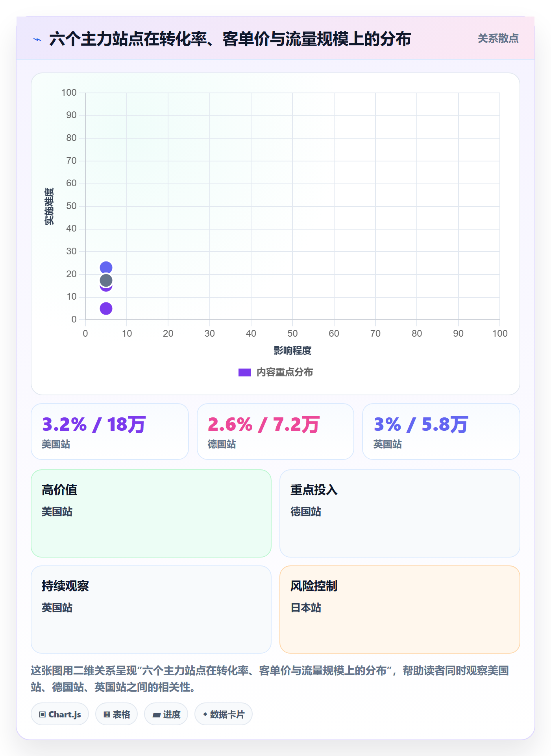The width and height of the screenshot is (551, 756).
Task: Select the 风险控制 quadrant heading
Action: (314, 586)
